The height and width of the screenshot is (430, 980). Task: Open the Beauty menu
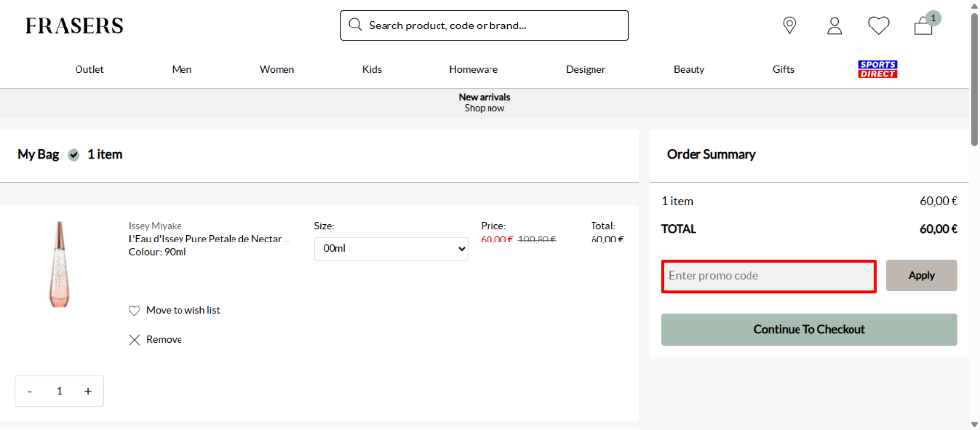coord(690,70)
